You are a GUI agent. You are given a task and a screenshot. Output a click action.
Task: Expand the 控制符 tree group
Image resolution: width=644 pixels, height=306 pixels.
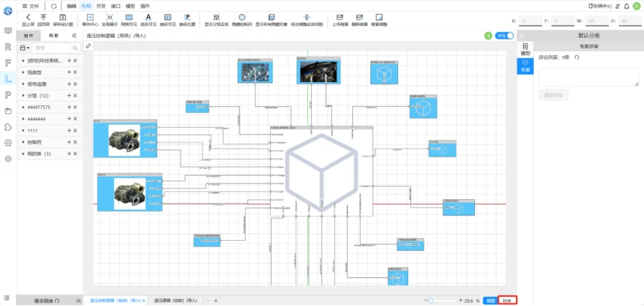[x=23, y=142]
